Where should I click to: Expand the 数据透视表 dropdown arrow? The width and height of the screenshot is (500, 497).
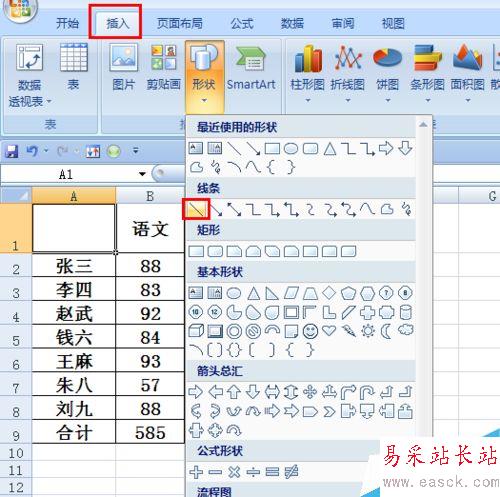[x=49, y=101]
